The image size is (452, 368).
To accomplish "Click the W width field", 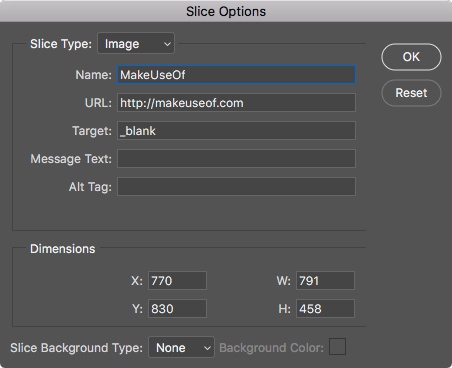I will [x=325, y=281].
